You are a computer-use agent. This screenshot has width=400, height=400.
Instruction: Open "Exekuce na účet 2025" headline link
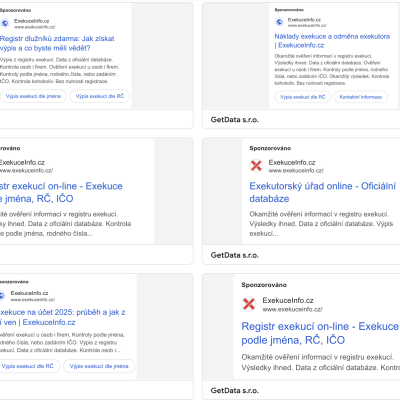62,317
